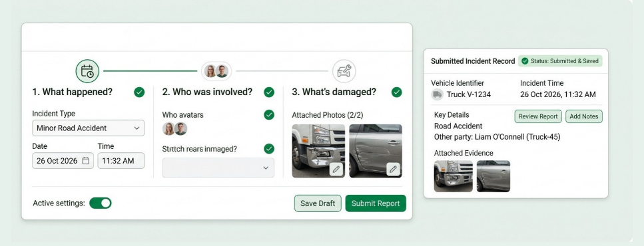Click the Add Notes button

pyautogui.click(x=584, y=116)
